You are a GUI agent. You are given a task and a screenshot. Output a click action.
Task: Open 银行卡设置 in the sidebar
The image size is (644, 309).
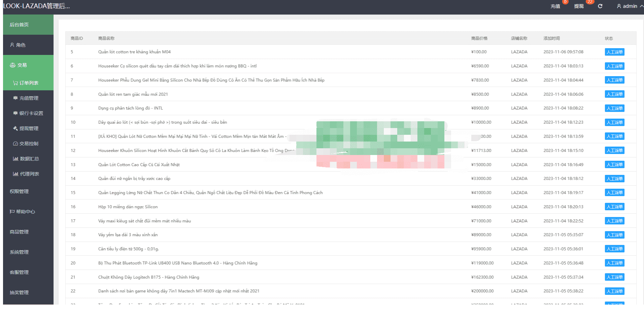pos(31,113)
